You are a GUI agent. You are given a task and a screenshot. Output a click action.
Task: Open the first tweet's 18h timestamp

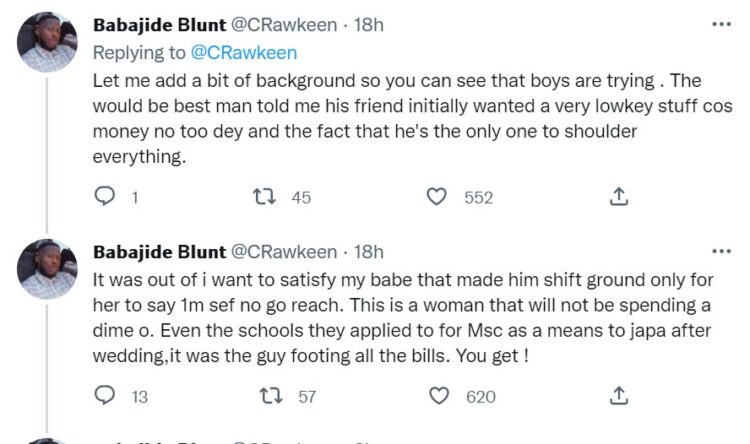pyautogui.click(x=370, y=23)
